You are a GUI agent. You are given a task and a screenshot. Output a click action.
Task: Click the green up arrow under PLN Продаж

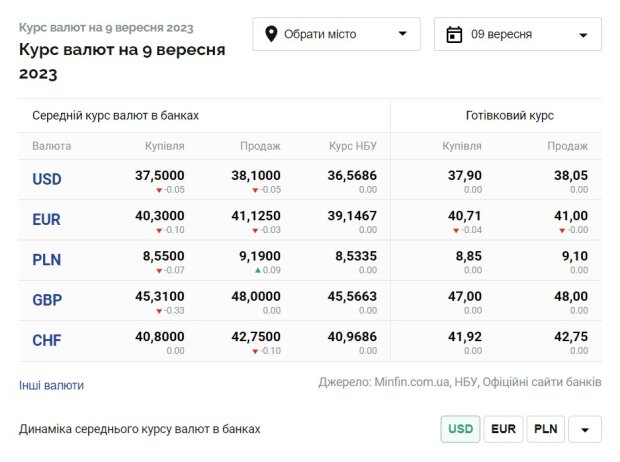click(258, 270)
